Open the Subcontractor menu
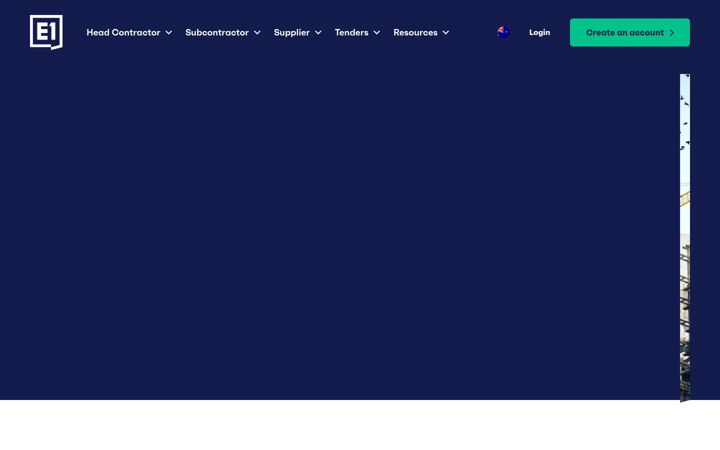Image resolution: width=720 pixels, height=450 pixels. pyautogui.click(x=217, y=33)
